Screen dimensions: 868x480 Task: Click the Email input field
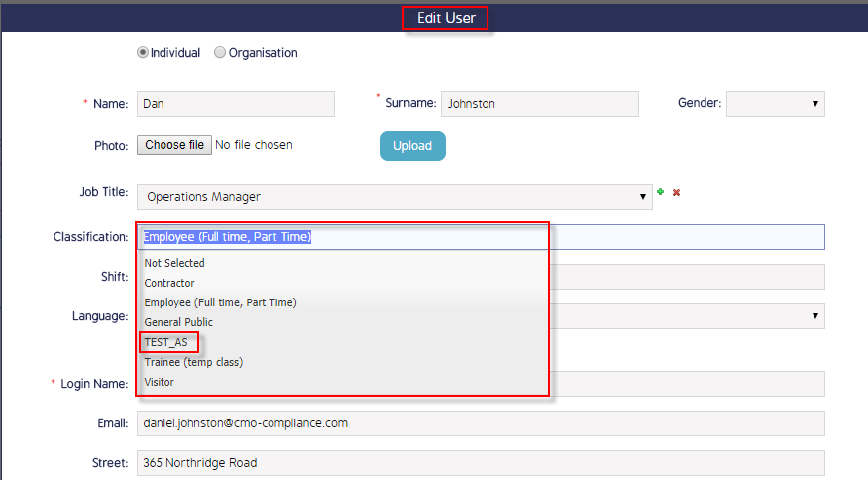click(481, 423)
